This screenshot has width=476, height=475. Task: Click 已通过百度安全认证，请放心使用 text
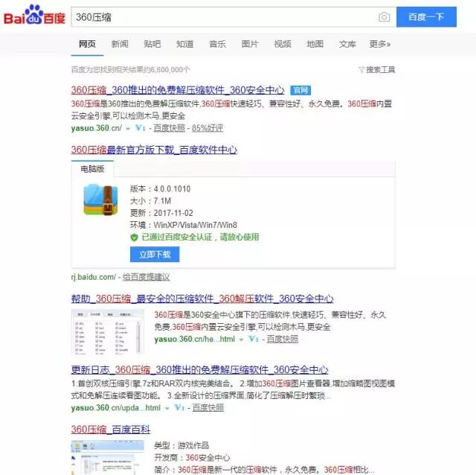click(x=200, y=238)
